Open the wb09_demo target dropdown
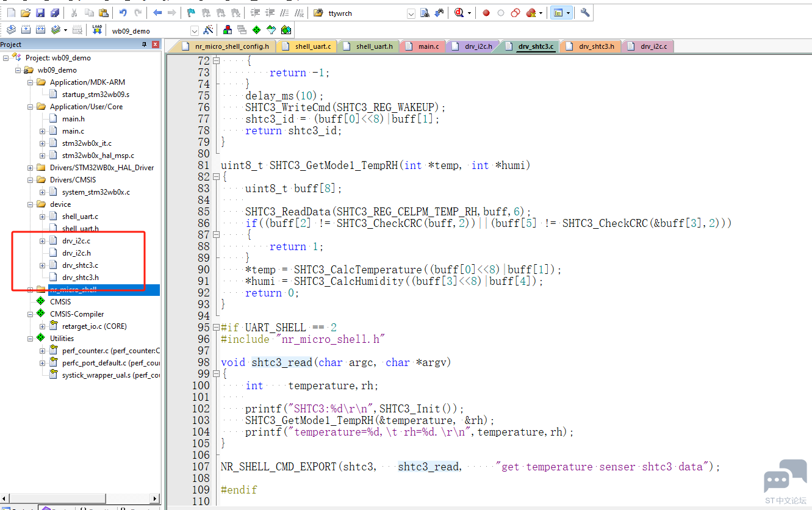The width and height of the screenshot is (812, 510). [195, 31]
